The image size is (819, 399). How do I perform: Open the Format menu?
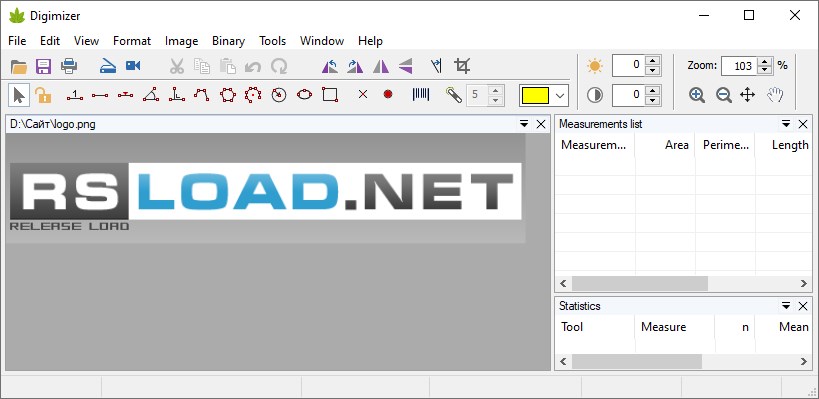[x=132, y=41]
